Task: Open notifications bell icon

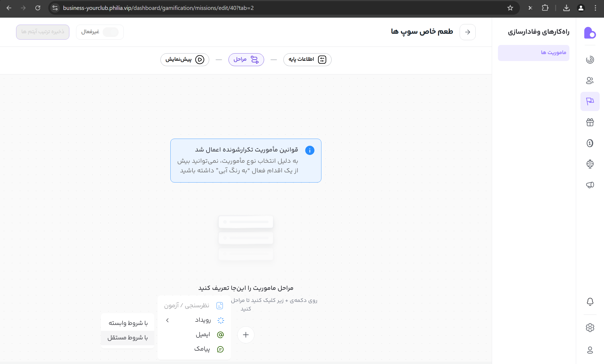Action: [x=590, y=302]
